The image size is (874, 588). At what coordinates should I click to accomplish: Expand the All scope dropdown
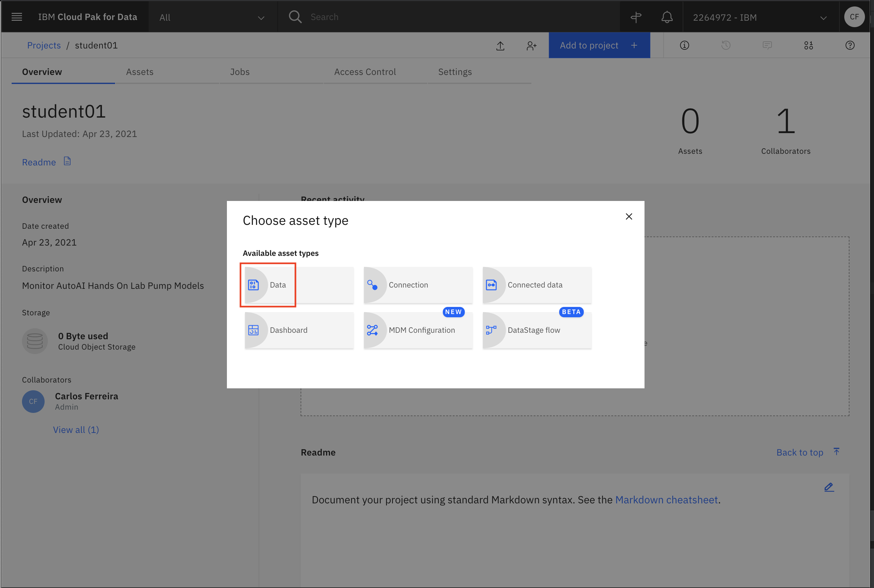point(213,17)
